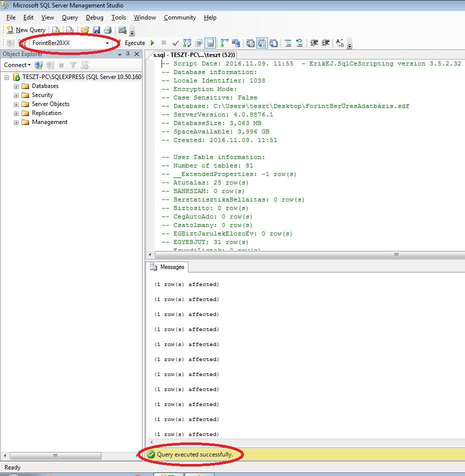Open the Debug menu
465x476 pixels.
click(x=94, y=17)
